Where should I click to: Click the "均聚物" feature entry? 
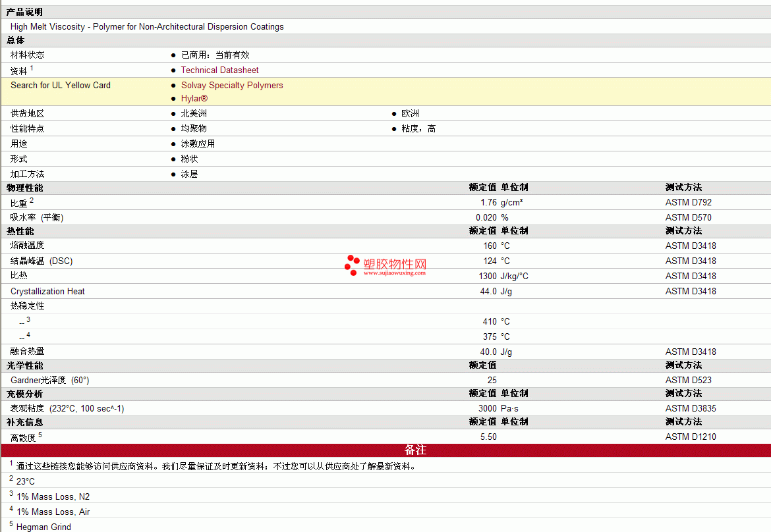pyautogui.click(x=194, y=128)
